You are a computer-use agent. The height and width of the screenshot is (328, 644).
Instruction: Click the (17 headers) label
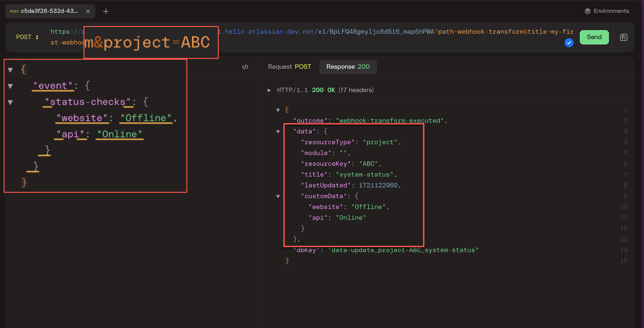(x=356, y=90)
